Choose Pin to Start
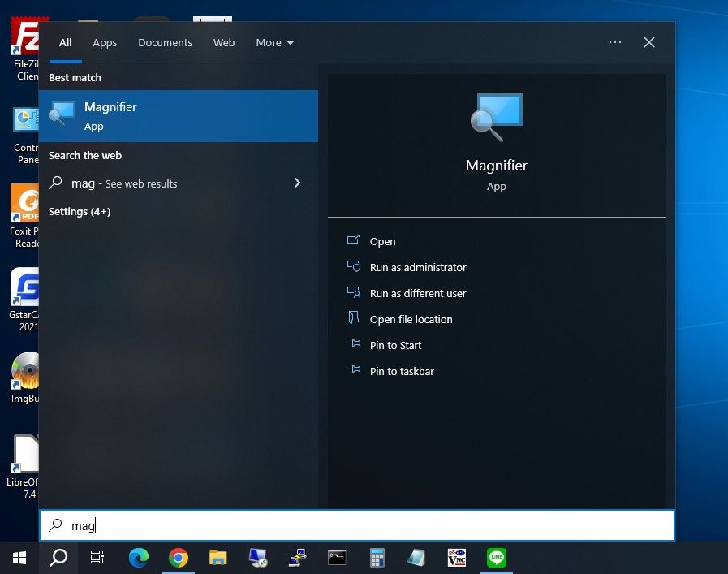This screenshot has width=728, height=574. (x=395, y=346)
